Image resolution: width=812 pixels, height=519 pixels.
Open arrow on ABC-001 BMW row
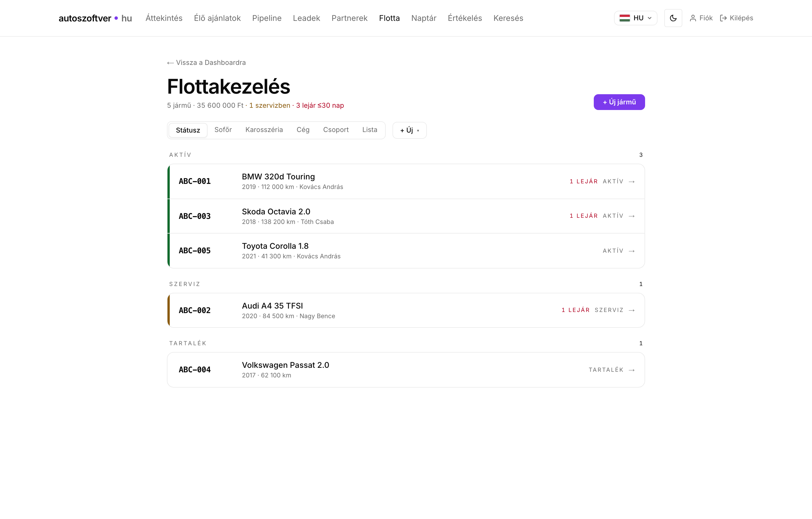pyautogui.click(x=632, y=182)
